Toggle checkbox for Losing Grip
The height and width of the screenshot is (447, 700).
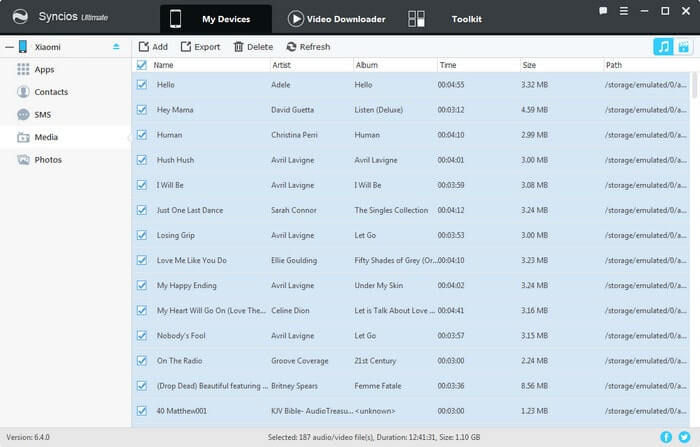point(141,235)
